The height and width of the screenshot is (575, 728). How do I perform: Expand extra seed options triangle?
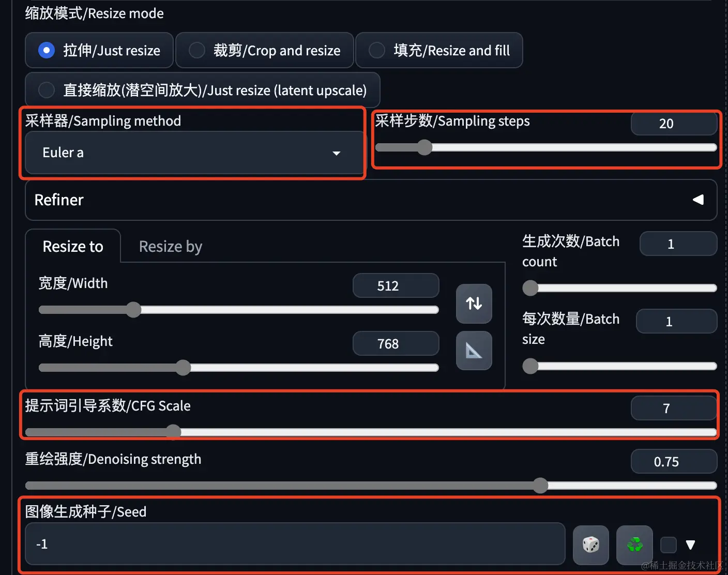click(x=690, y=544)
